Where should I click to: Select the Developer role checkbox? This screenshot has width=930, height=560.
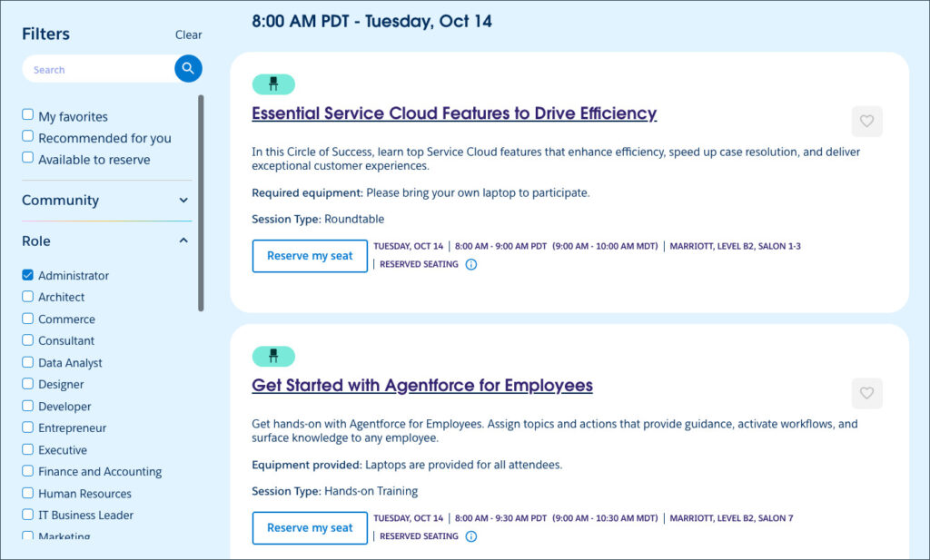(x=28, y=406)
